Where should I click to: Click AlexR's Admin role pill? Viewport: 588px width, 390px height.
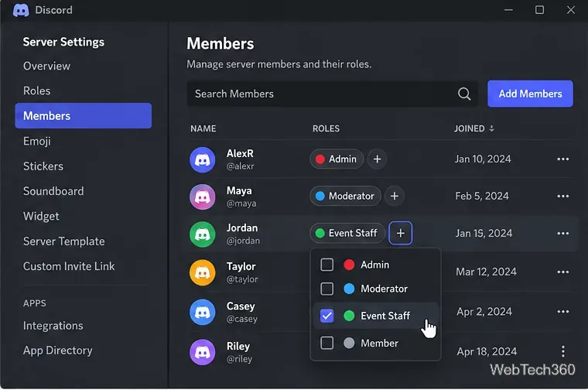click(x=337, y=159)
